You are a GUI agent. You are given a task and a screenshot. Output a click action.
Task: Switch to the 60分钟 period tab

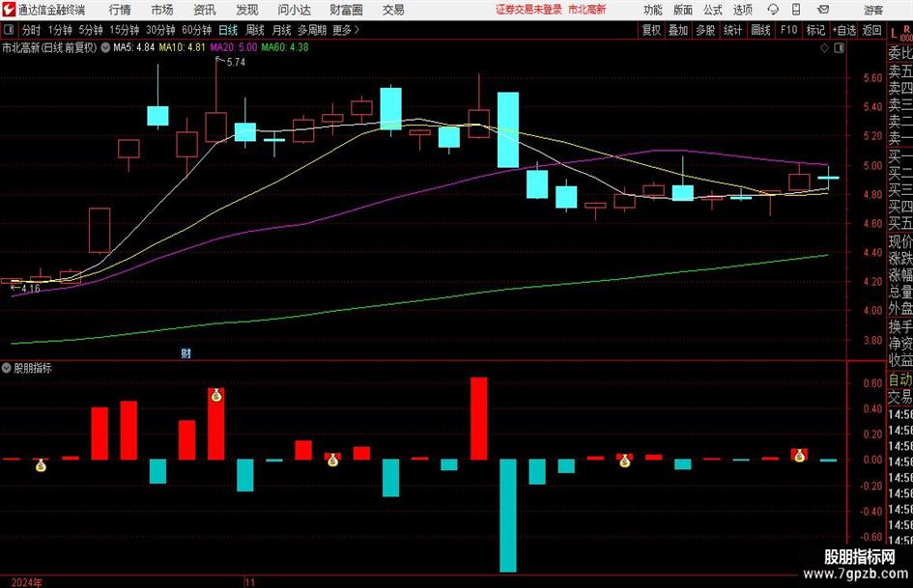pos(197,30)
